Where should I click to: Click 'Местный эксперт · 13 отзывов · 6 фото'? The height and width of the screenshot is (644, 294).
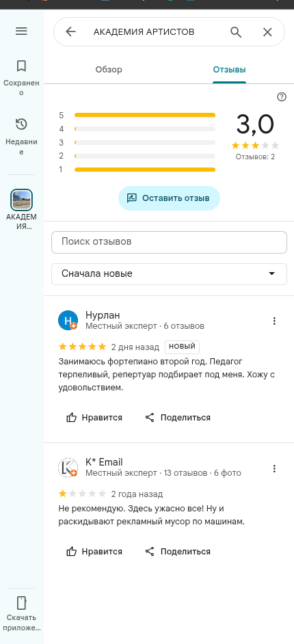(x=163, y=473)
